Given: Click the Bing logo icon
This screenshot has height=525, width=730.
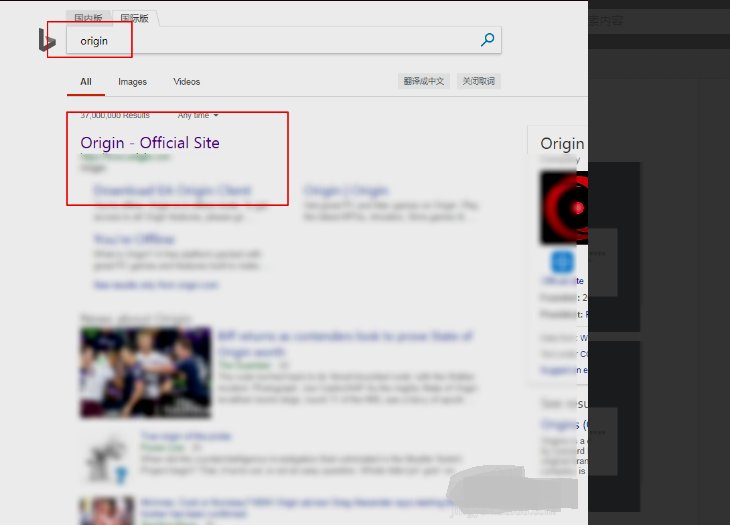Looking at the screenshot, I should pyautogui.click(x=46, y=40).
